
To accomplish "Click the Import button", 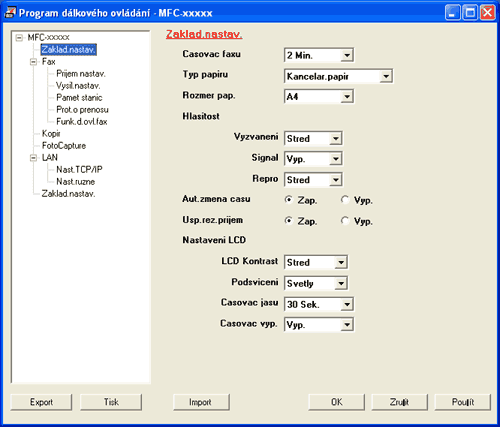I will point(201,402).
